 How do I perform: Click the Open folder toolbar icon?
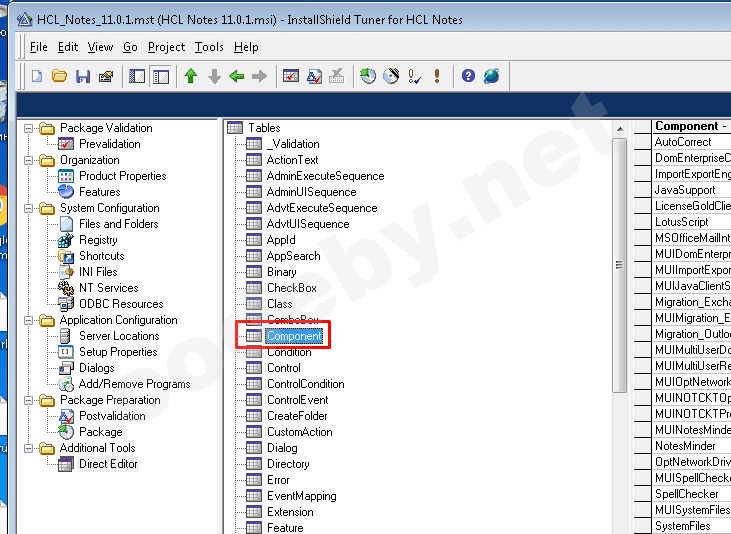click(59, 76)
